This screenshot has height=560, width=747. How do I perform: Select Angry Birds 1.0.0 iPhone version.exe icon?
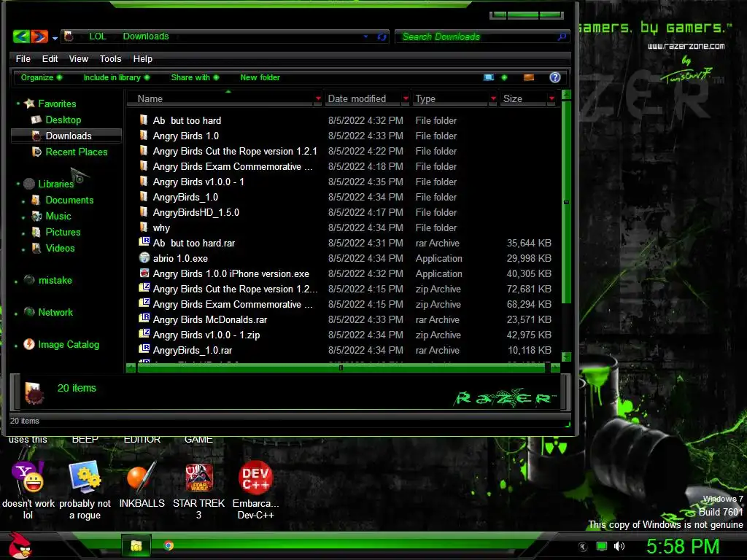(144, 273)
